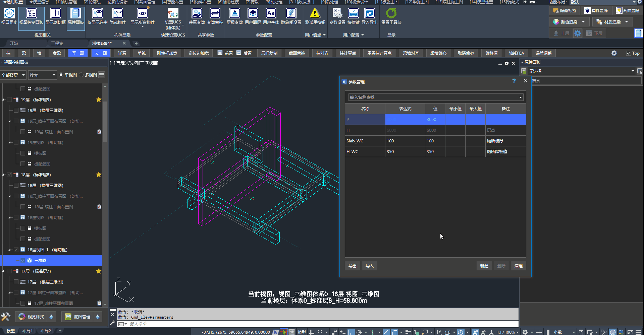The image size is (644, 335).
Task: Select the 设置UCS tool icon
Action: 173,14
